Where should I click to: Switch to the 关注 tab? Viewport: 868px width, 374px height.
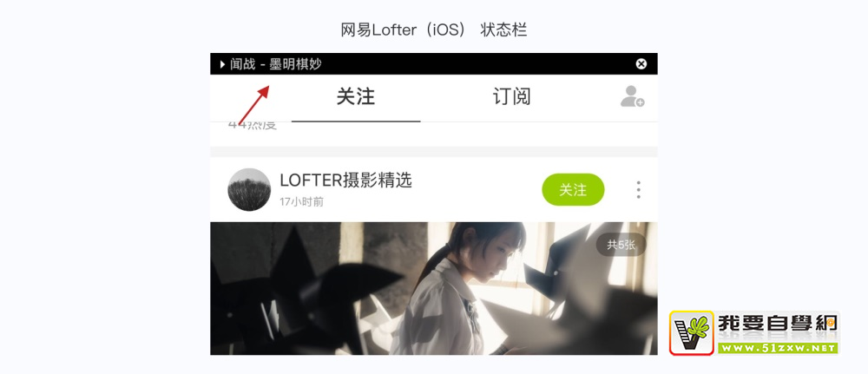pyautogui.click(x=356, y=97)
